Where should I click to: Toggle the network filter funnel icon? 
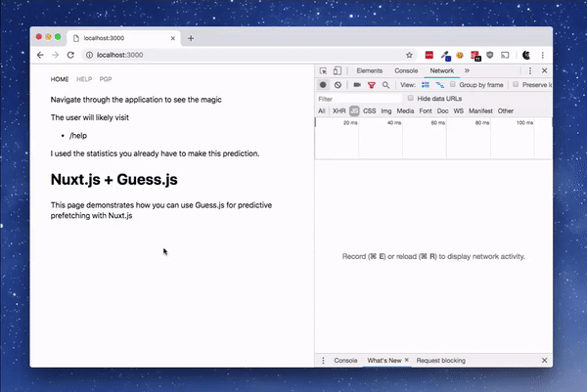coord(372,85)
